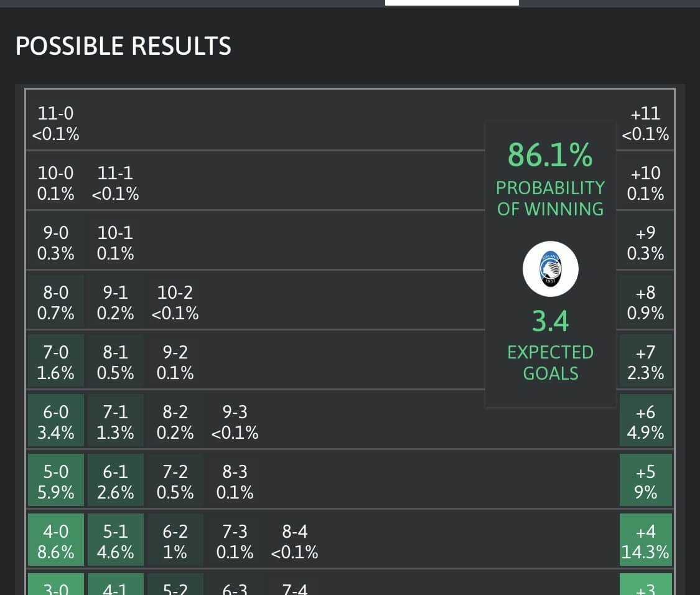Switch to the highlighted tab at top
700x595 pixels.
coord(452,3)
